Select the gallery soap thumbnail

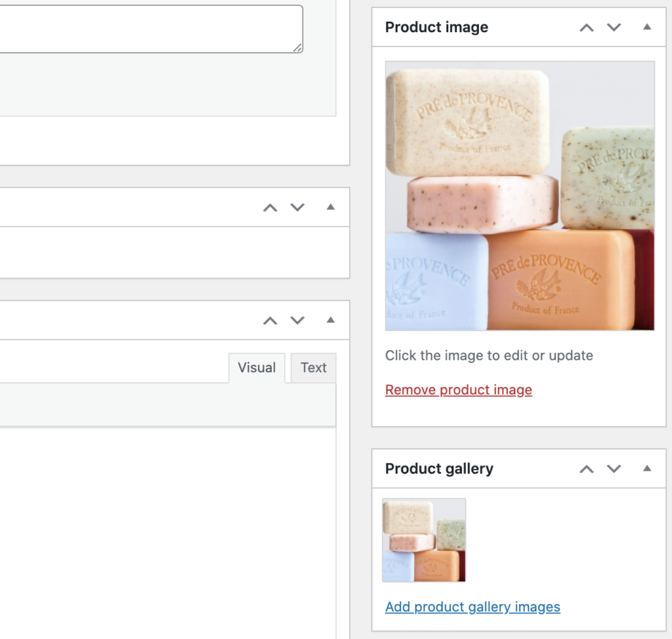point(423,540)
